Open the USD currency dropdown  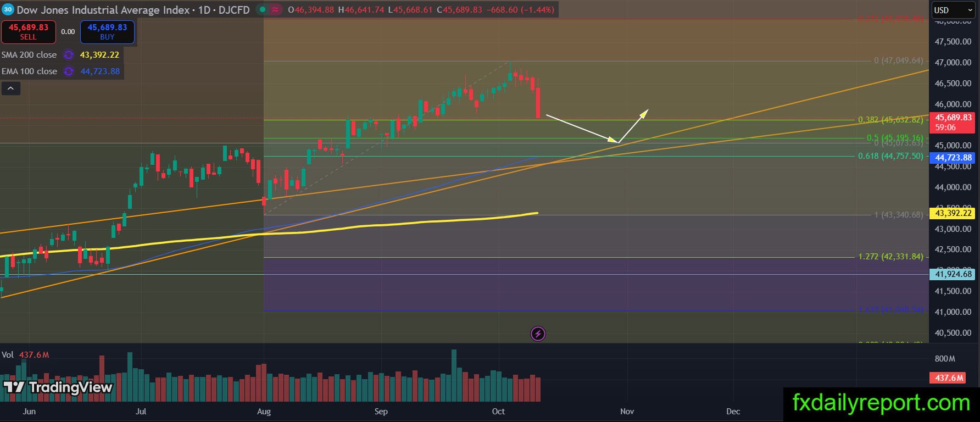point(953,10)
